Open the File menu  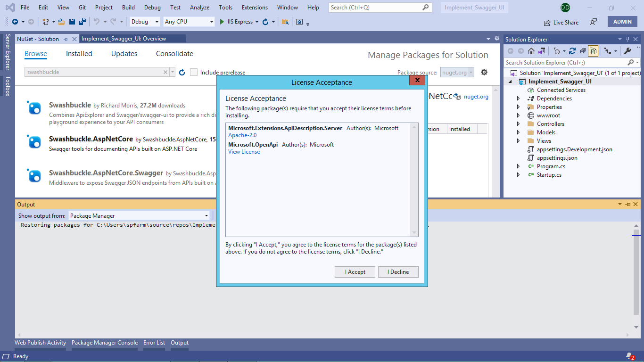tap(25, 8)
